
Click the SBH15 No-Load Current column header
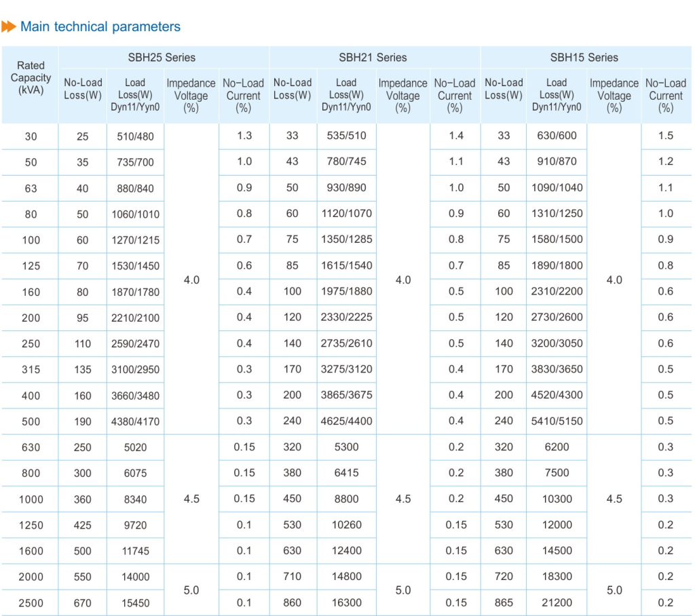click(665, 96)
